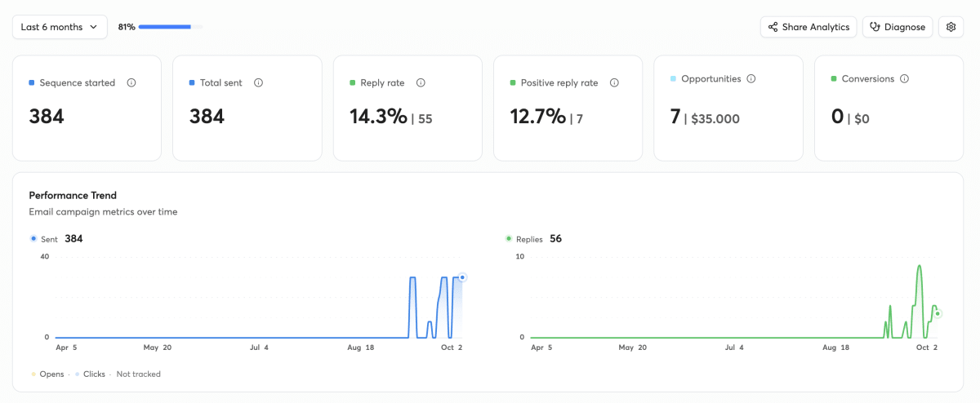Click the Aug 18 label on Sent chart
This screenshot has height=403, width=980.
click(x=360, y=348)
